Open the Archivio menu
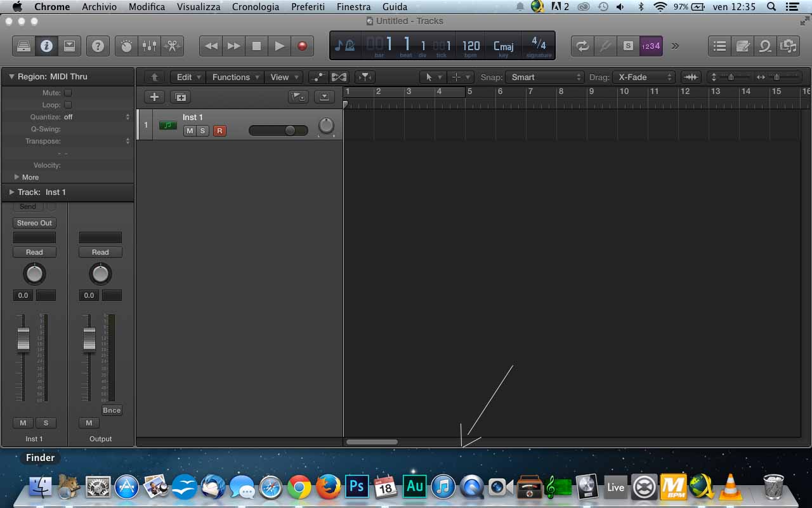 [99, 7]
